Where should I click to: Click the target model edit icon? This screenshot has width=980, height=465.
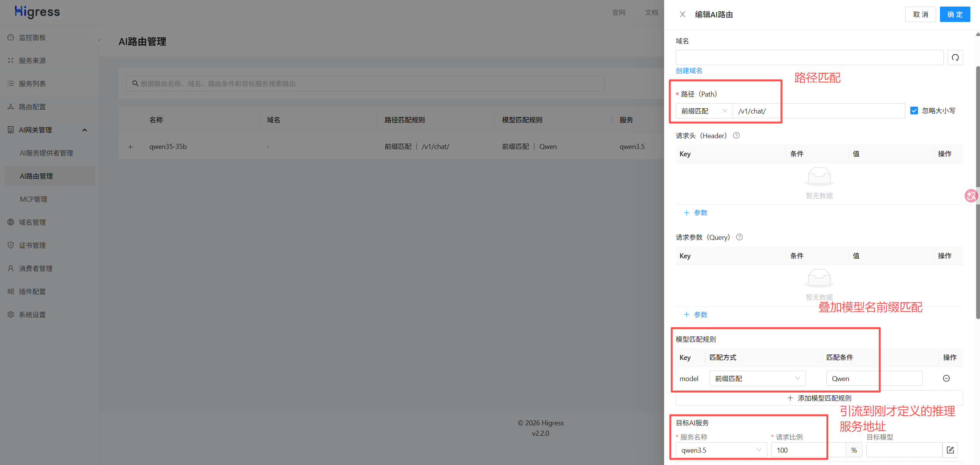[950, 450]
